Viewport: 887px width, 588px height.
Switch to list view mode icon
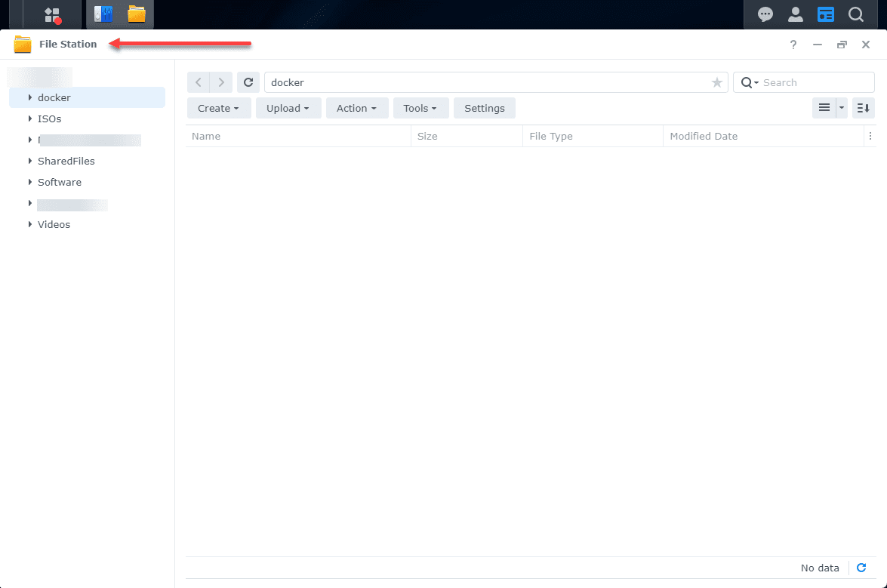(824, 107)
